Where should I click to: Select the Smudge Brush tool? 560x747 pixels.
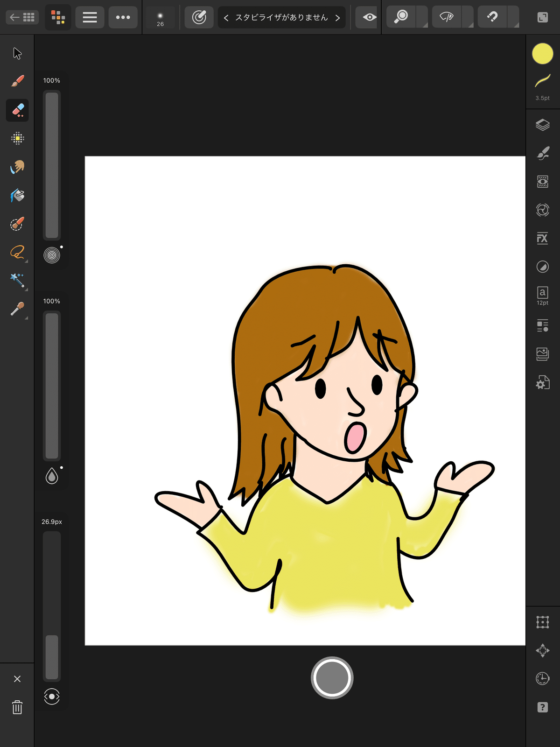(17, 167)
